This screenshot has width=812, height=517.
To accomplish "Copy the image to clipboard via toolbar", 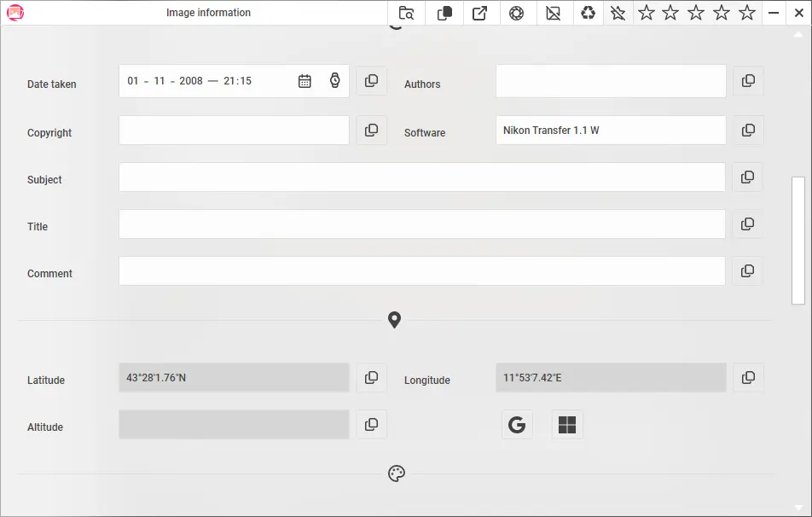I will (444, 13).
